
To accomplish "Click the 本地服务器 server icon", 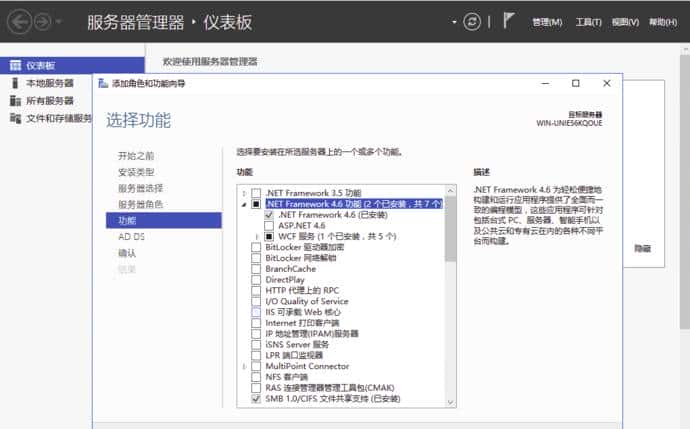I will point(15,83).
